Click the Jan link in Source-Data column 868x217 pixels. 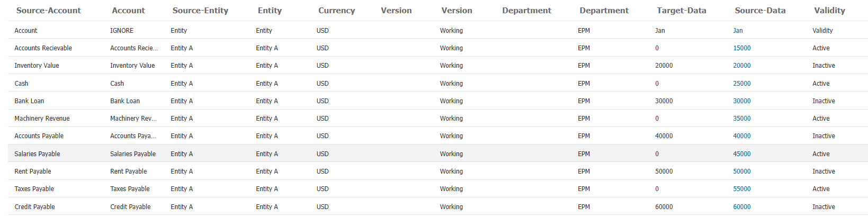[x=738, y=31]
